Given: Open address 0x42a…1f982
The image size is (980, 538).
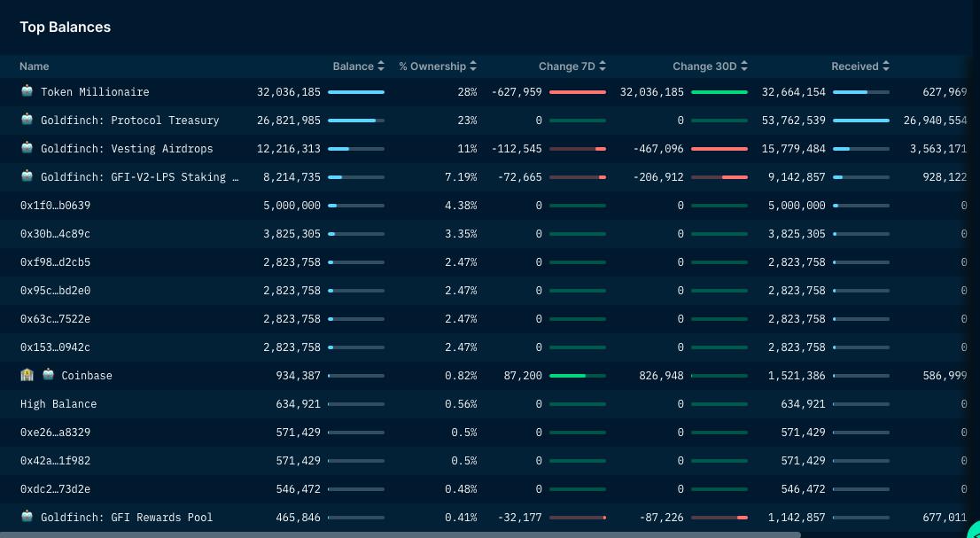Looking at the screenshot, I should click(x=55, y=461).
